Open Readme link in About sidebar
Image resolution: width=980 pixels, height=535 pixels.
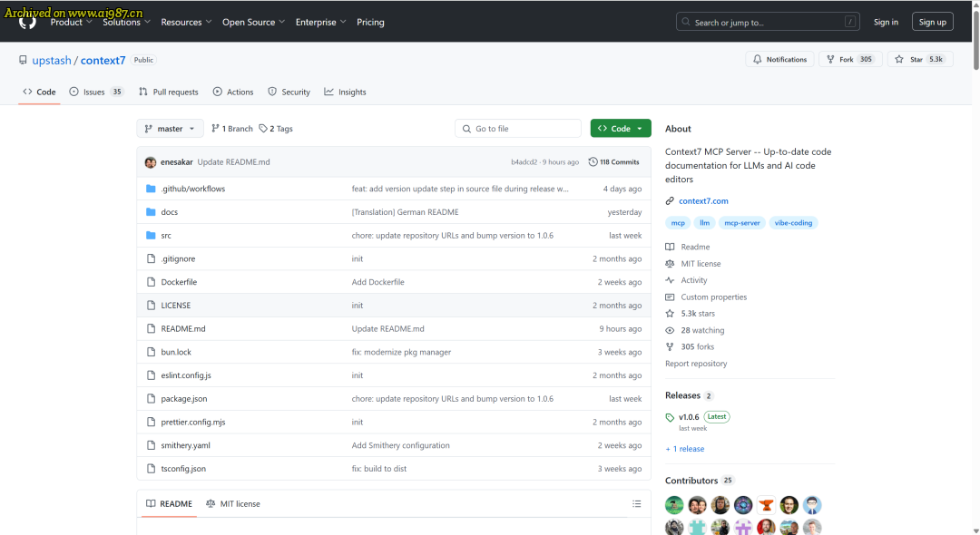click(x=688, y=248)
